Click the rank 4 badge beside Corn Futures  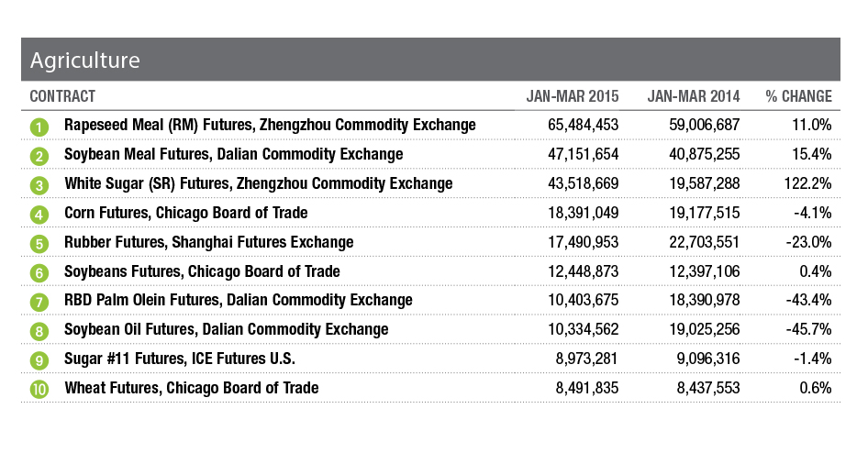(39, 214)
